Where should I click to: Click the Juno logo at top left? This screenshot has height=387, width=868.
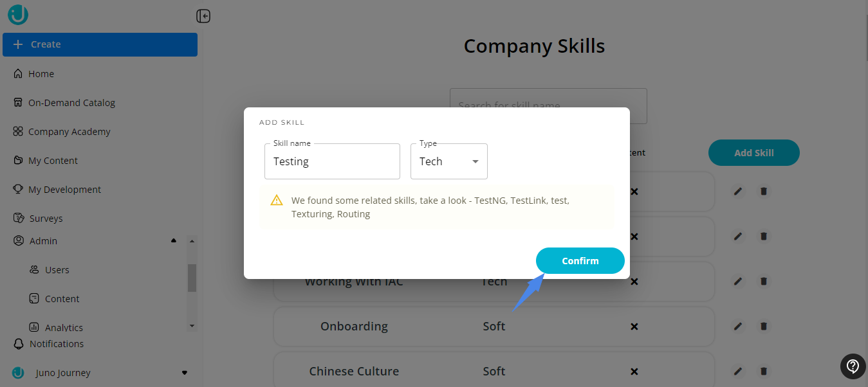point(18,14)
